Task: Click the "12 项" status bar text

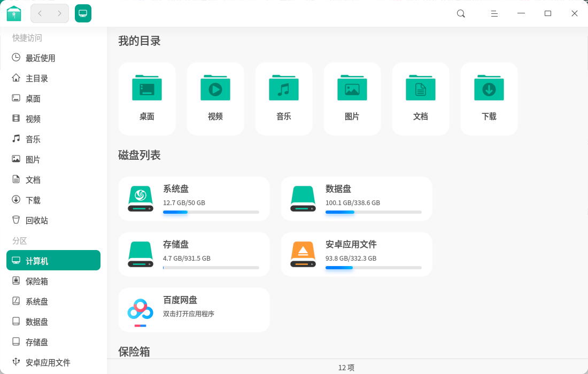Action: (346, 367)
